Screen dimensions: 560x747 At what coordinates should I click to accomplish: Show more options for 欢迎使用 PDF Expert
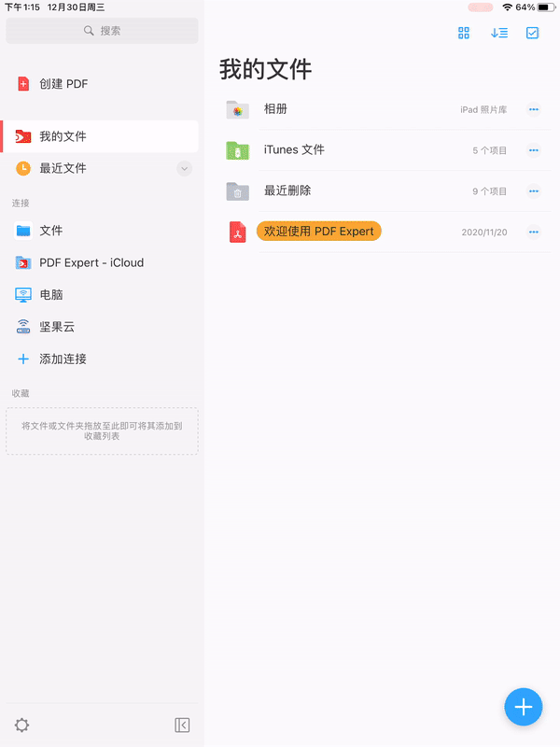click(534, 232)
